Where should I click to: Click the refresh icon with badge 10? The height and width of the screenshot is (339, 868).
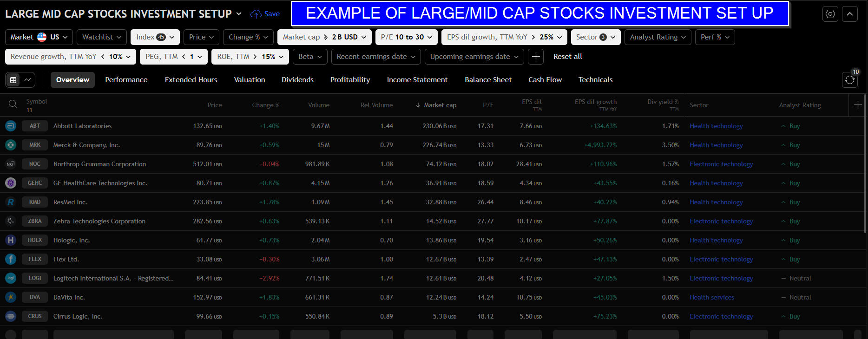click(849, 80)
